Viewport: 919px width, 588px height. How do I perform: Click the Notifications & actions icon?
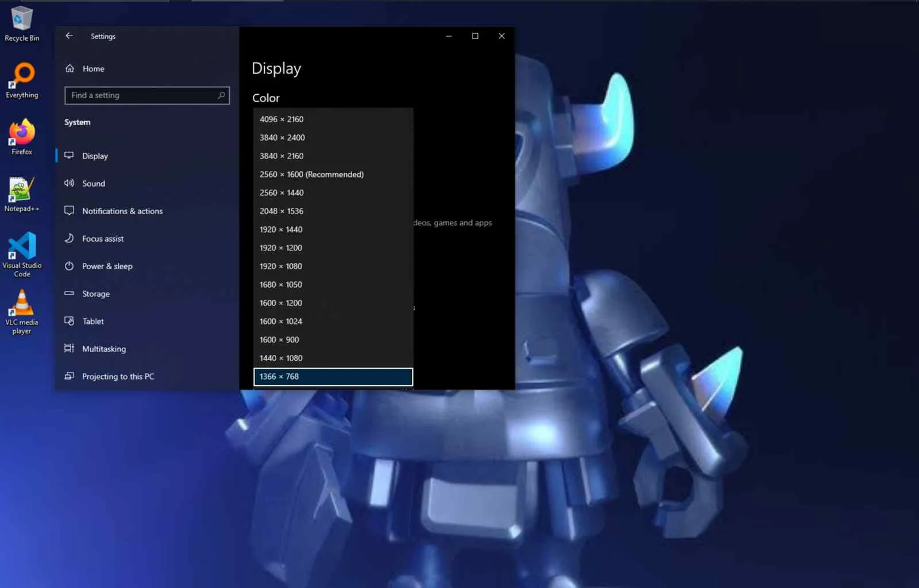[x=69, y=211]
